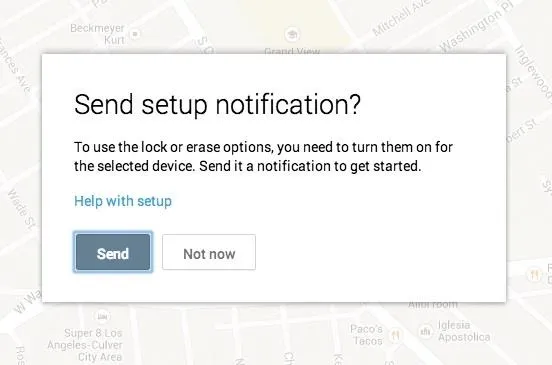Open the Help with setup link

[x=123, y=201]
